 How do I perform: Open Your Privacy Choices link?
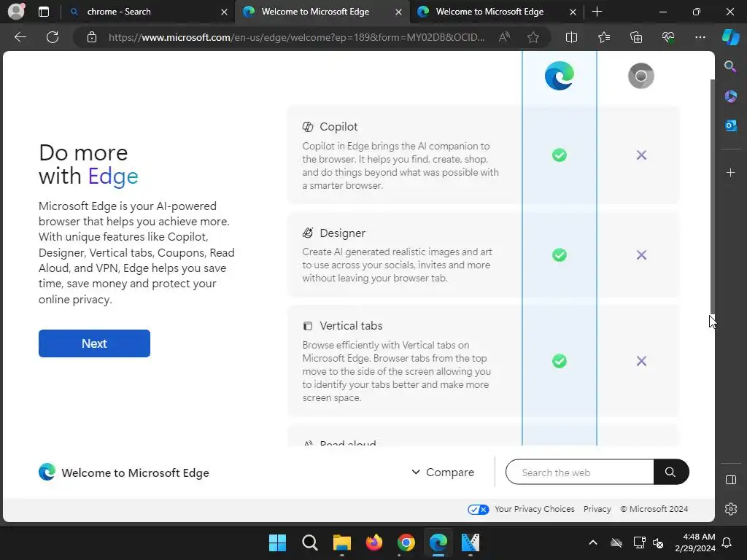click(x=534, y=509)
